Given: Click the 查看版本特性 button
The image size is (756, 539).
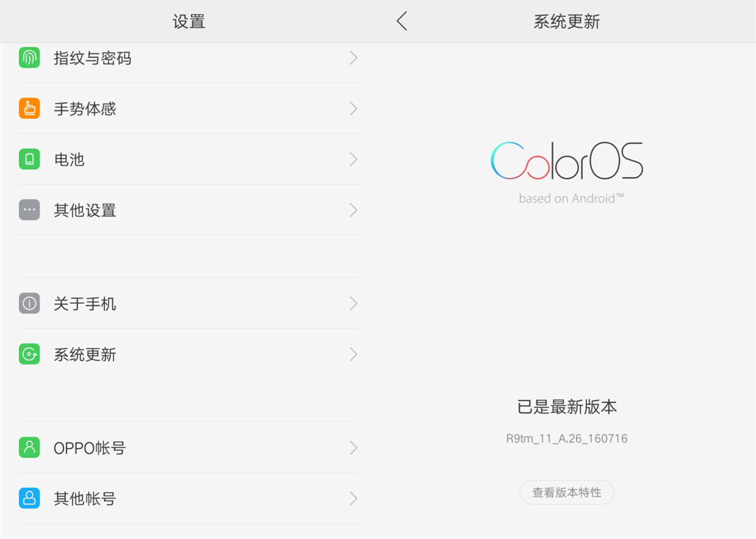Looking at the screenshot, I should [x=566, y=493].
